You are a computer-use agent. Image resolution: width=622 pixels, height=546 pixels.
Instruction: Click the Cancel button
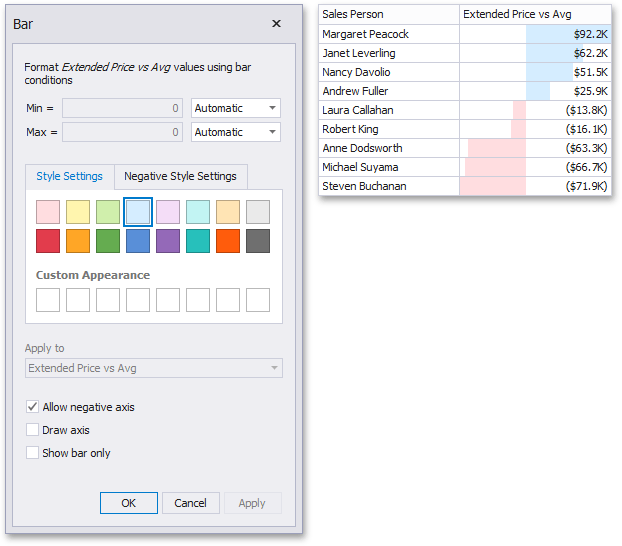click(x=191, y=503)
